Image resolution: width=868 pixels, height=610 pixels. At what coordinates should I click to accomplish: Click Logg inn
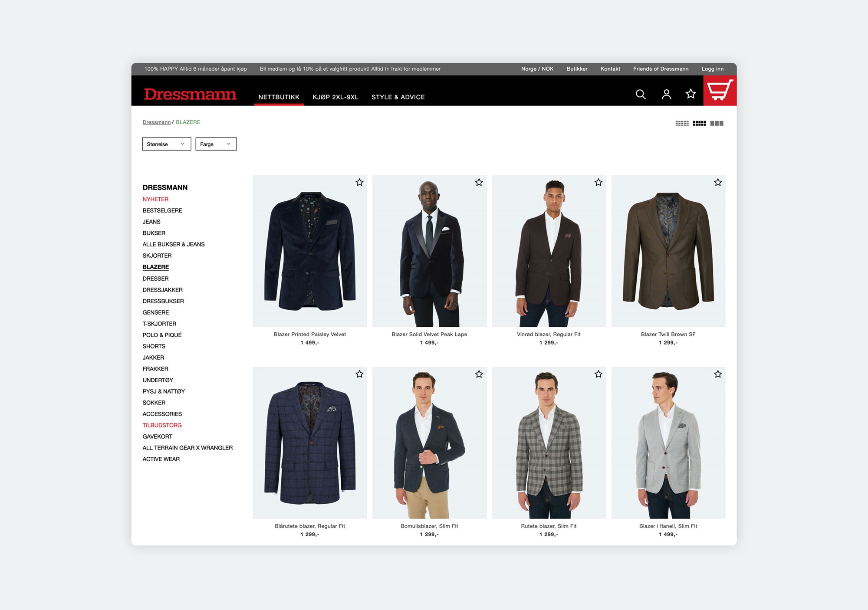[713, 69]
